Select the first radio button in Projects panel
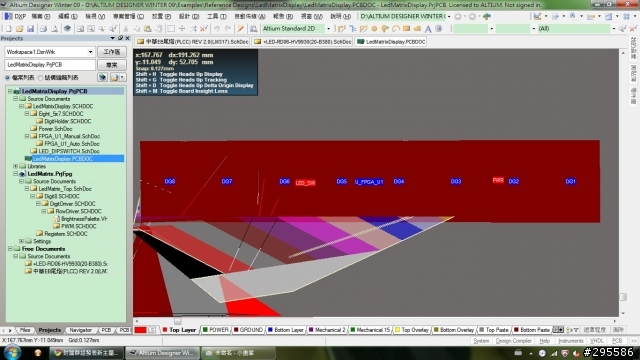This screenshot has height=360, width=640. click(x=7, y=78)
